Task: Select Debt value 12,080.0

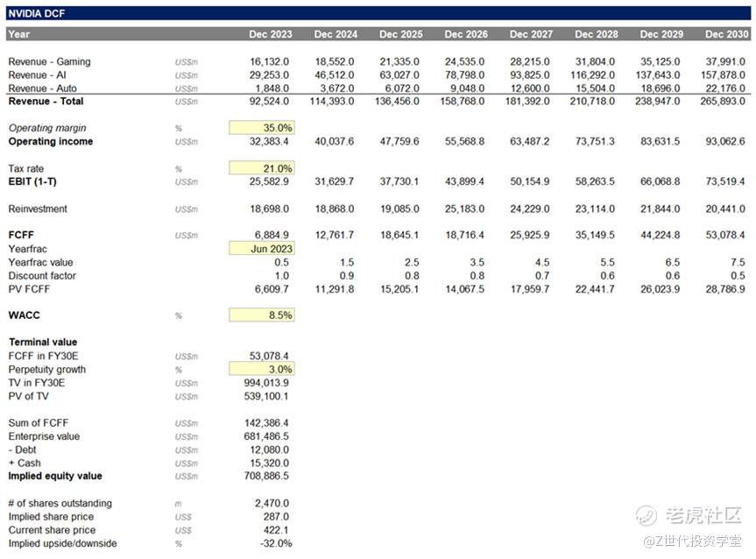Action: pyautogui.click(x=270, y=450)
